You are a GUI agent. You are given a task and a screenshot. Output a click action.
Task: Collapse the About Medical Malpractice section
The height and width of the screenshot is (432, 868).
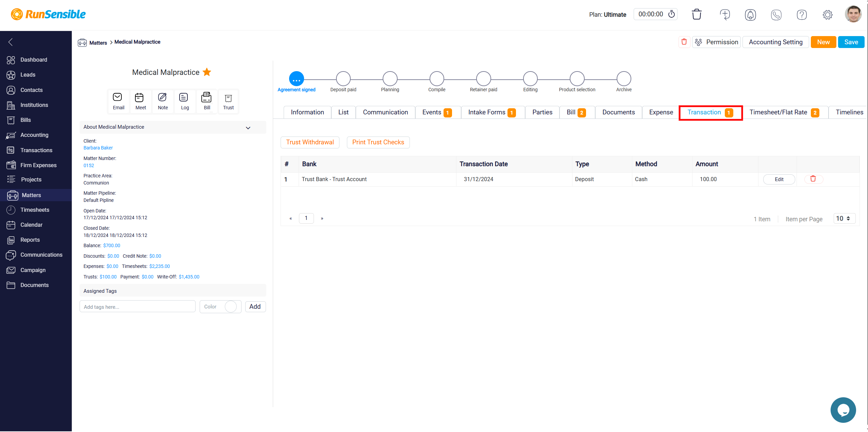tap(248, 128)
